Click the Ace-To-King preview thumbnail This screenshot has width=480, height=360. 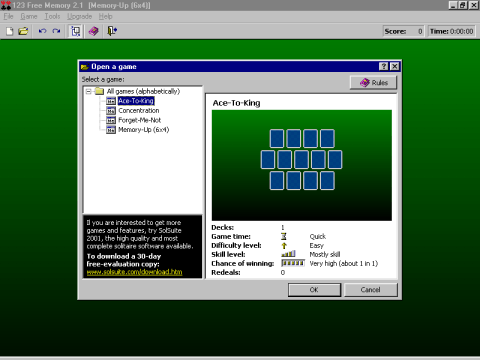(x=302, y=165)
